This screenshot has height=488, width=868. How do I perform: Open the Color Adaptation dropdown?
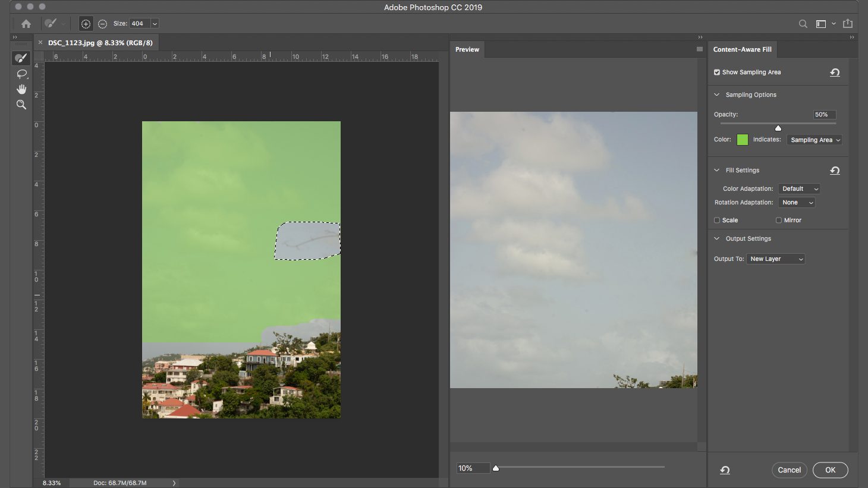(799, 189)
